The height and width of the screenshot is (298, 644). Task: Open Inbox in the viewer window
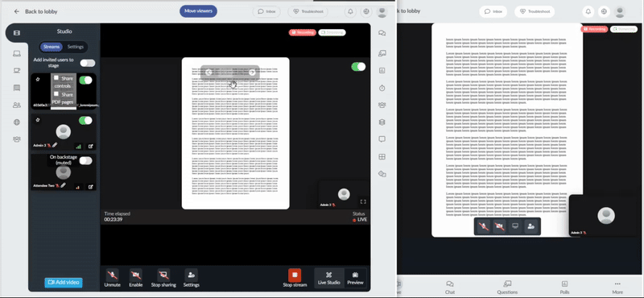(493, 11)
